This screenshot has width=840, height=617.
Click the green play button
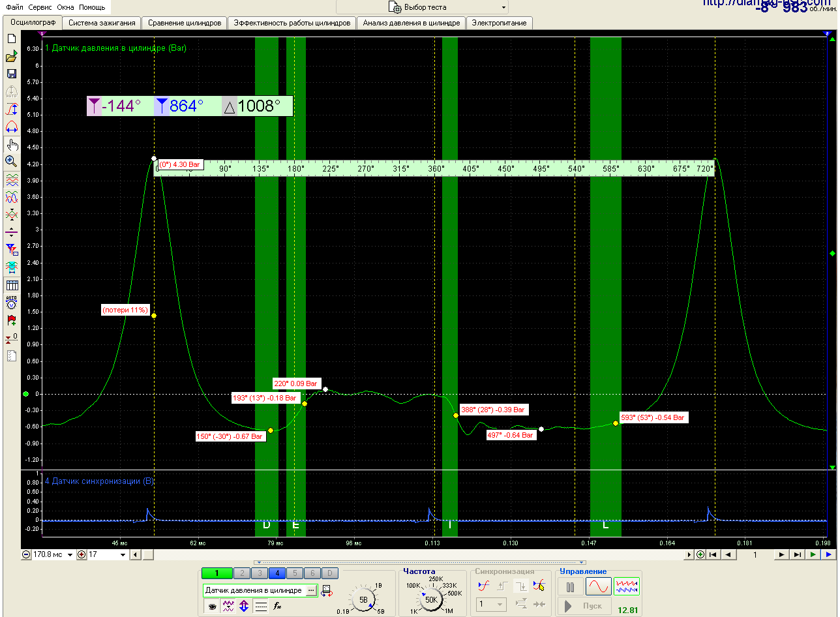click(x=813, y=554)
